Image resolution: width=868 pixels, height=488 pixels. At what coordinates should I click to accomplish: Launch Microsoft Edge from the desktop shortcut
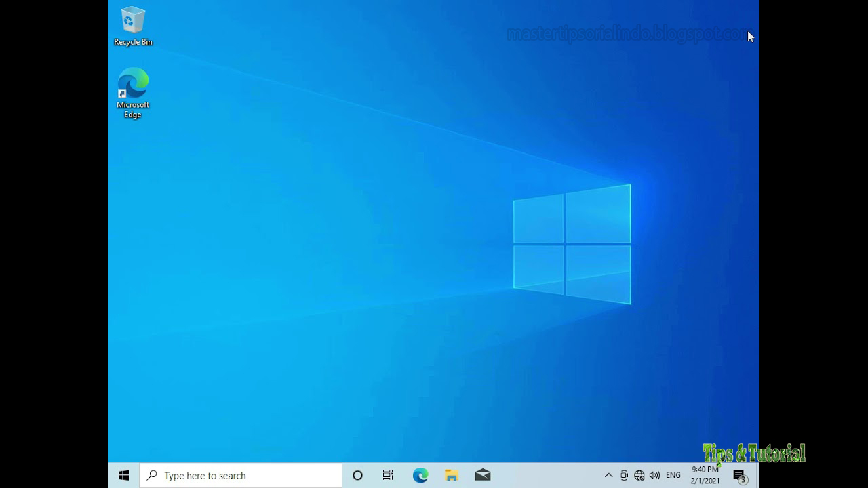tap(132, 81)
